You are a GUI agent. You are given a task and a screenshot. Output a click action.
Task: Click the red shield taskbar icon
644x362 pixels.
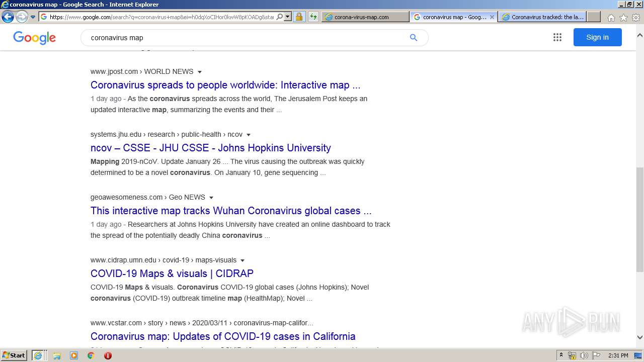pyautogui.click(x=108, y=355)
